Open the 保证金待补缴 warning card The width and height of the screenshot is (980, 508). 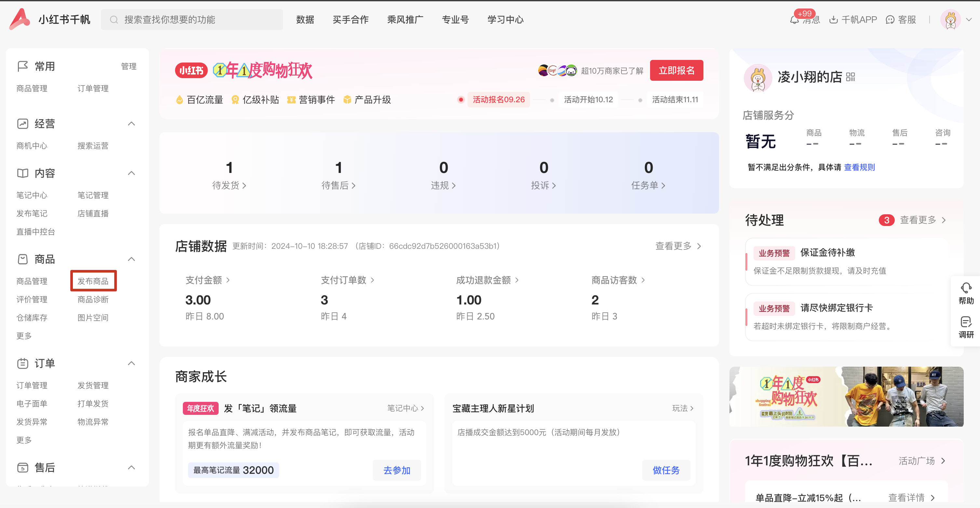[847, 261]
